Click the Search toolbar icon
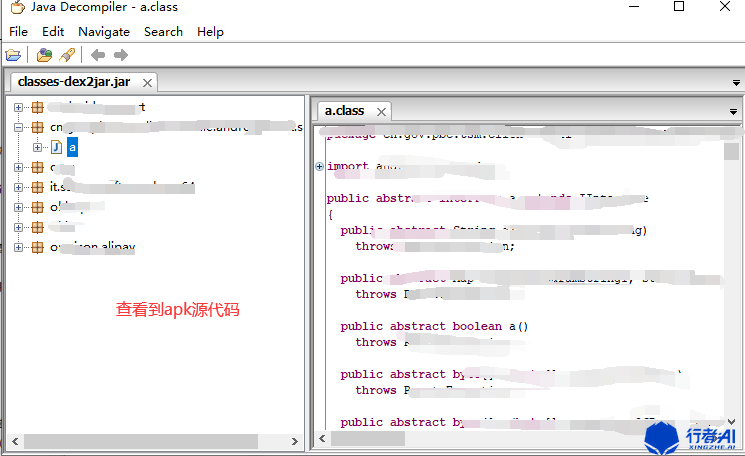Image resolution: width=745 pixels, height=456 pixels. [x=67, y=55]
